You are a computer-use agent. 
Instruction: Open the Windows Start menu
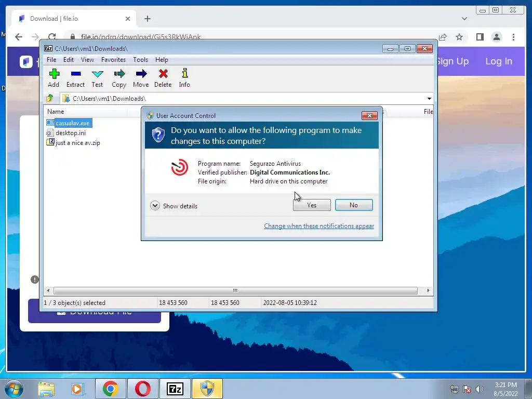pos(14,389)
